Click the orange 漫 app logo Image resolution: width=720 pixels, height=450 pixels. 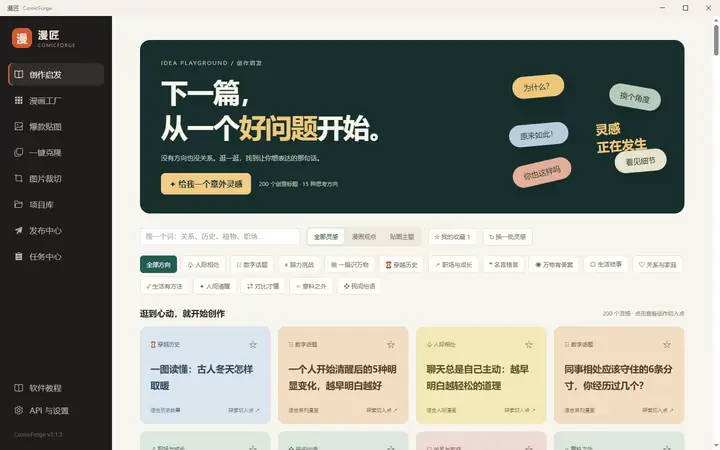pyautogui.click(x=22, y=38)
